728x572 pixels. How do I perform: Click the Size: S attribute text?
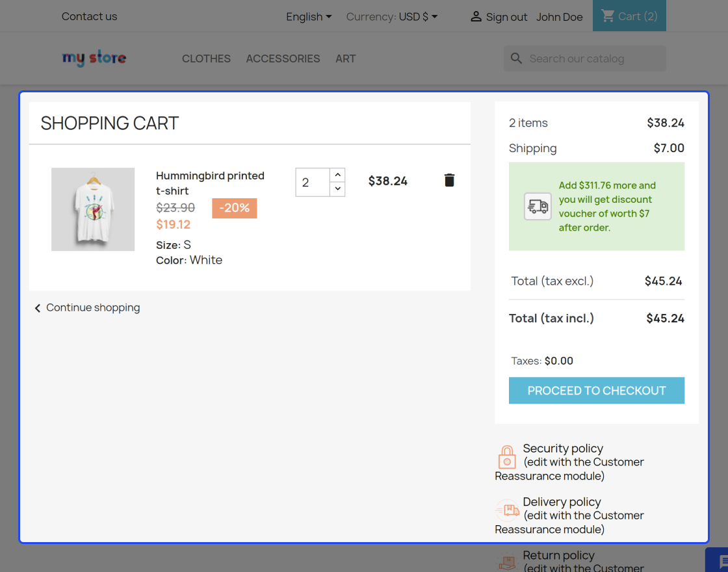click(x=173, y=245)
